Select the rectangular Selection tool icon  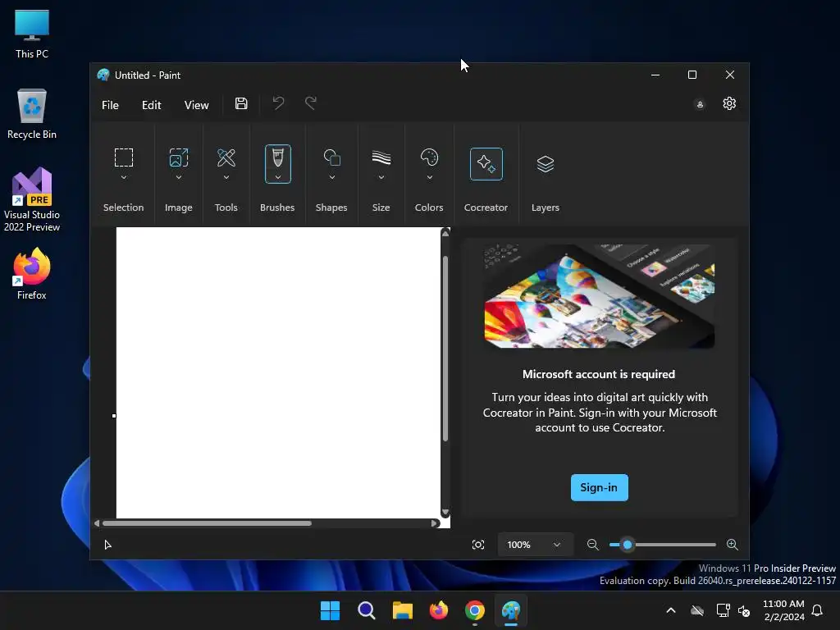124,157
